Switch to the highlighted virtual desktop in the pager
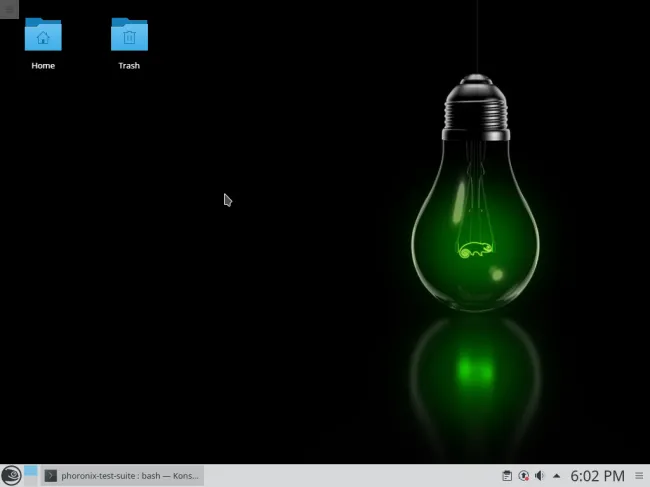The height and width of the screenshot is (487, 650). (x=30, y=471)
